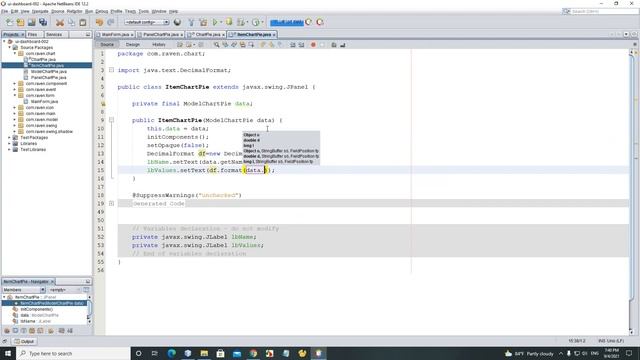
Task: Switch to the MainForm.java tab
Action: click(115, 35)
